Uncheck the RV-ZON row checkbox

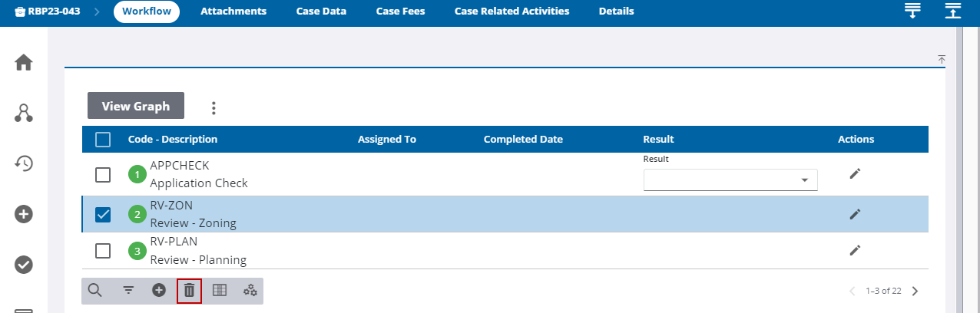point(103,215)
